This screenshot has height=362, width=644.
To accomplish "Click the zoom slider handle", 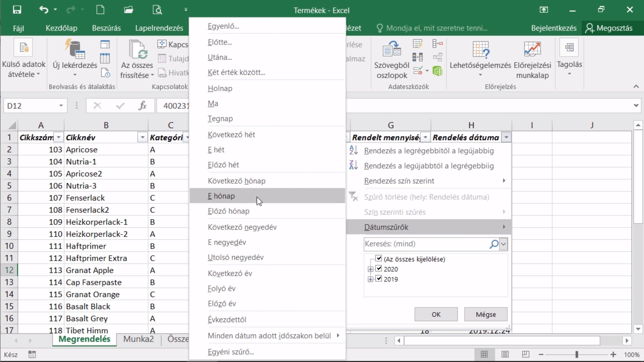I will pos(577,354).
